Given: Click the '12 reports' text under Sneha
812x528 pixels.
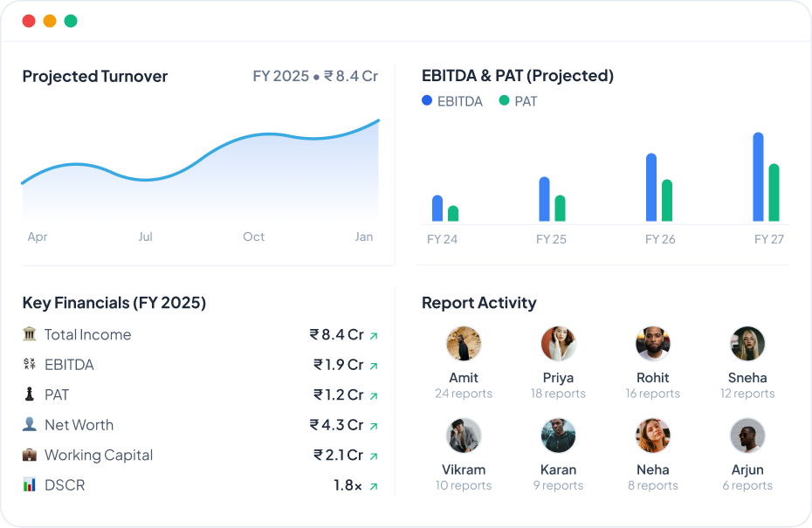Looking at the screenshot, I should pyautogui.click(x=747, y=394).
